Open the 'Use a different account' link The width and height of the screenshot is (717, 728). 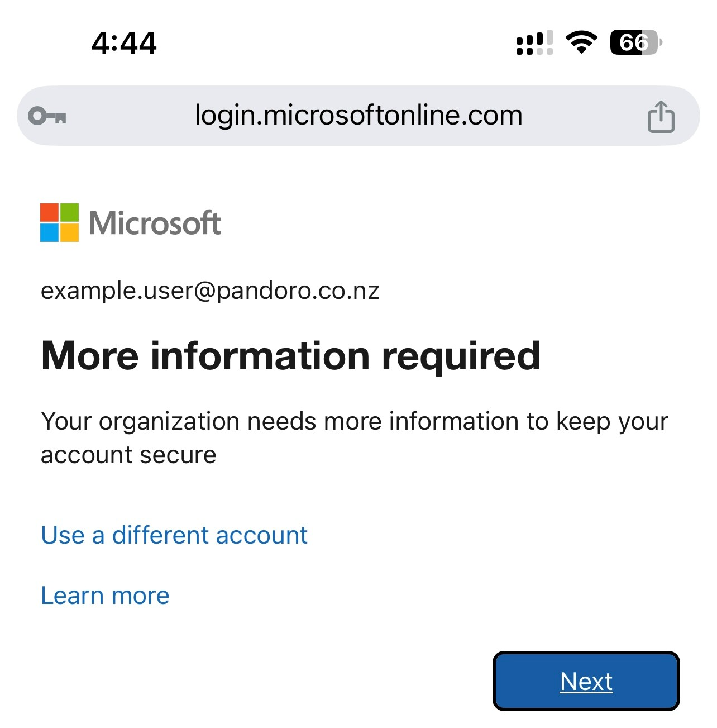click(x=174, y=535)
